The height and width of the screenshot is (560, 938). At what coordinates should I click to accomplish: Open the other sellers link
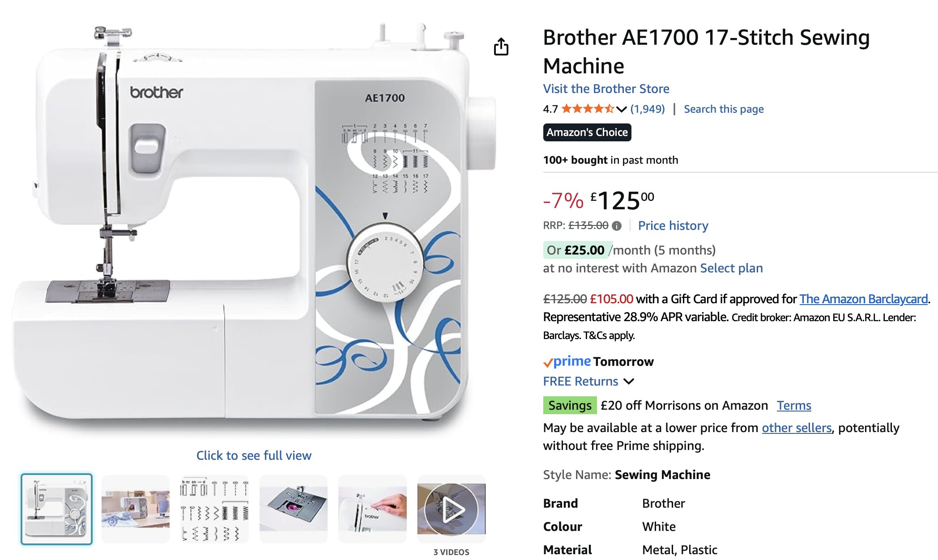tap(796, 428)
